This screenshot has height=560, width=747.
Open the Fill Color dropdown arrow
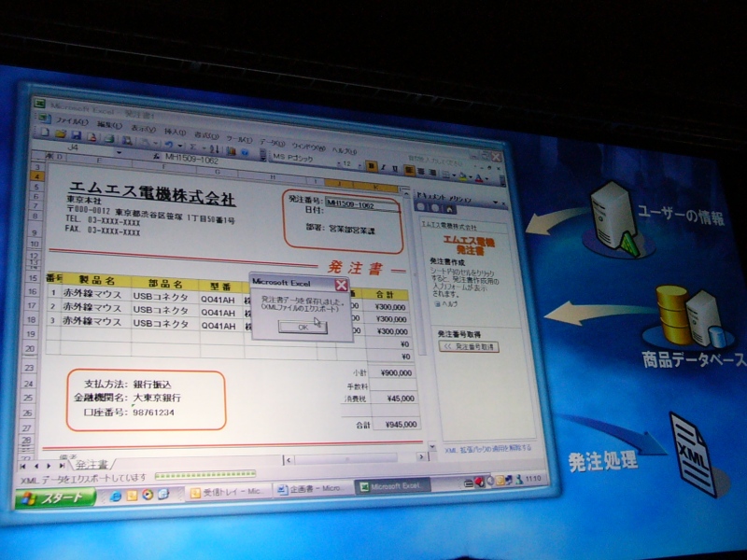click(x=471, y=177)
